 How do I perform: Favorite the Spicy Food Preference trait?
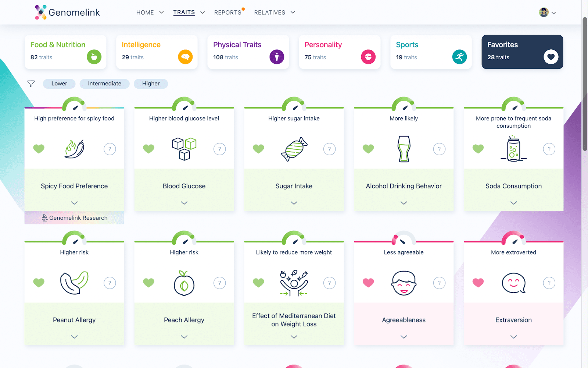[x=39, y=149]
